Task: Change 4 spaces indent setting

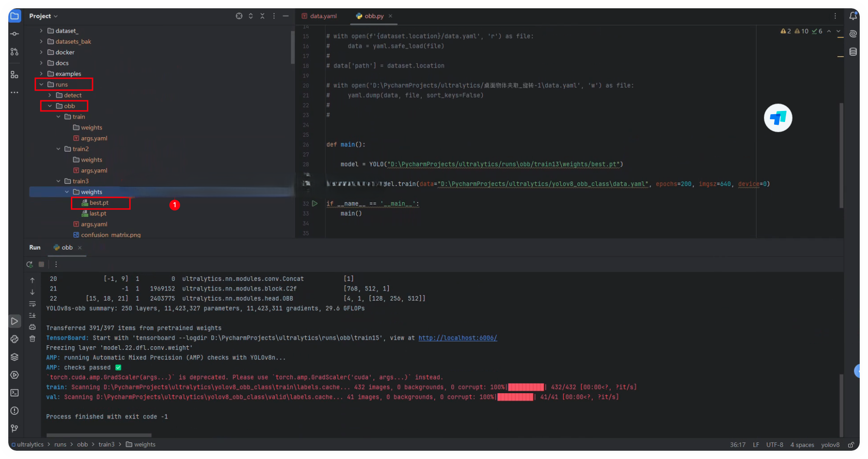Action: pyautogui.click(x=802, y=445)
